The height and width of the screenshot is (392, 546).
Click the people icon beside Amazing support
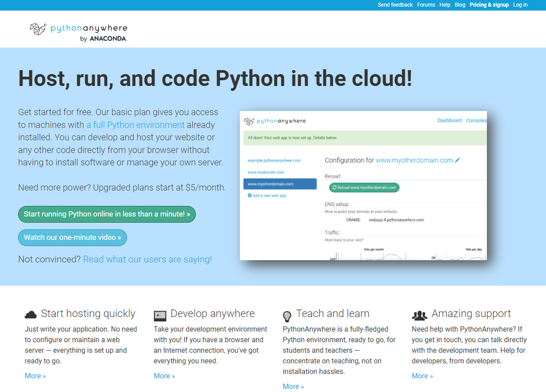point(419,315)
